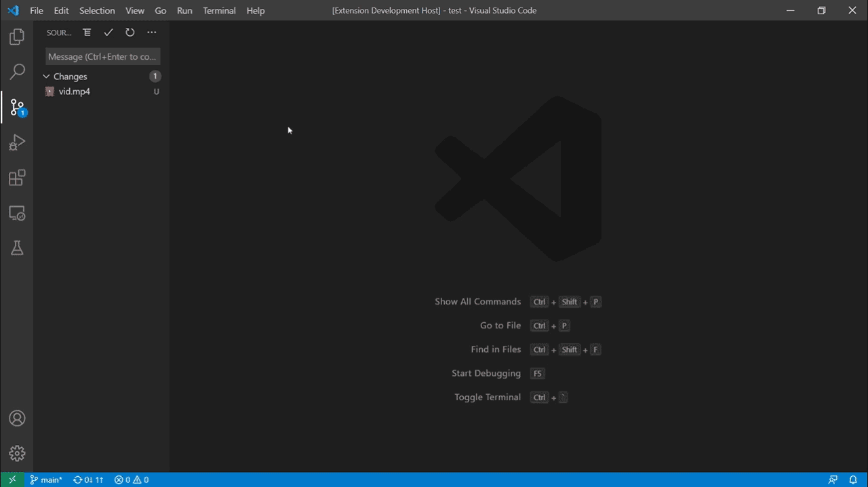Open the Terminal menu
Image resolution: width=868 pixels, height=487 pixels.
click(219, 11)
